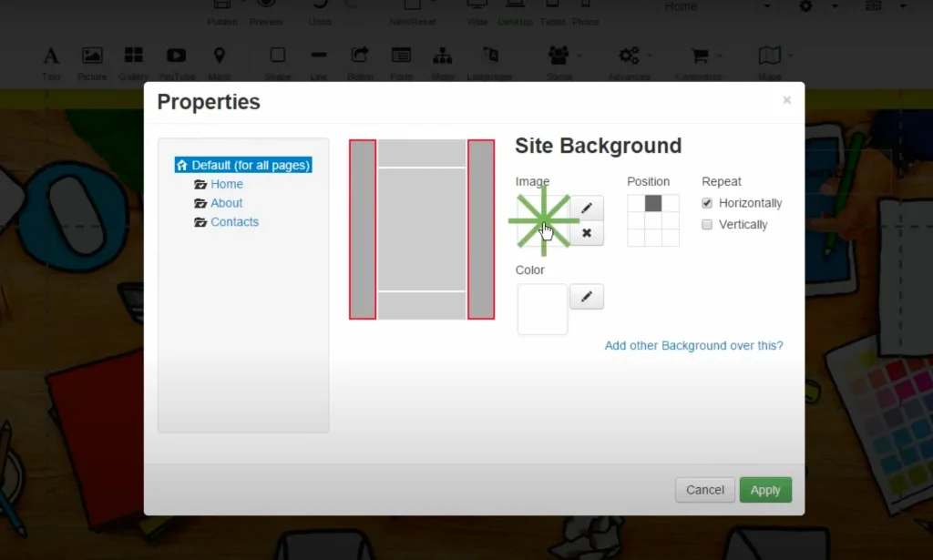
Task: Remove the background image with X button
Action: pos(587,233)
